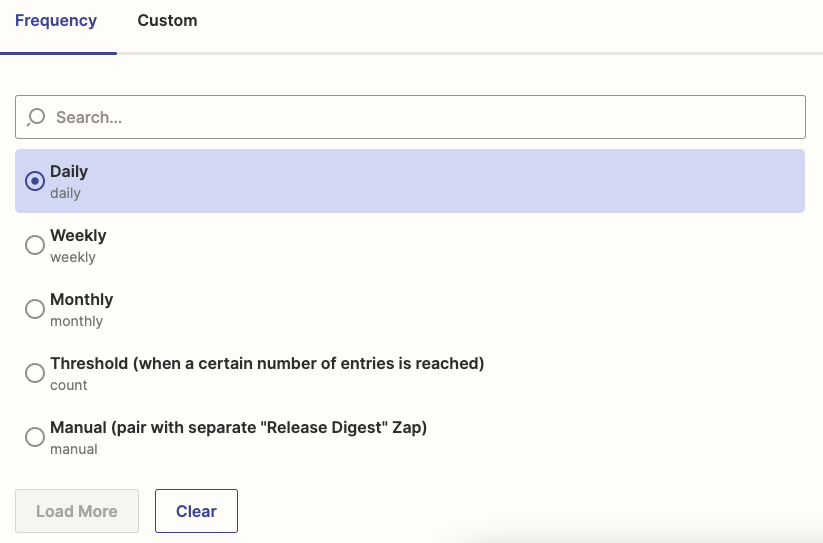Click the magnifying glass search icon
This screenshot has width=823, height=543.
(x=36, y=117)
